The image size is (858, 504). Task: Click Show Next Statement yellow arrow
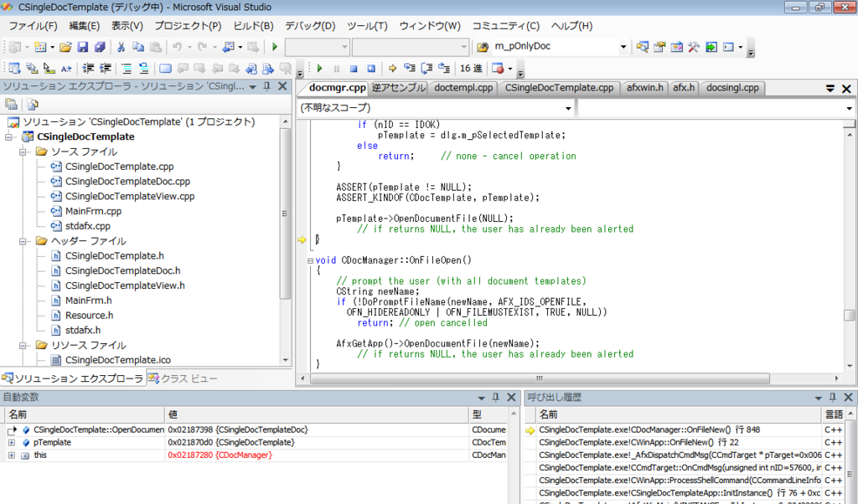(392, 69)
